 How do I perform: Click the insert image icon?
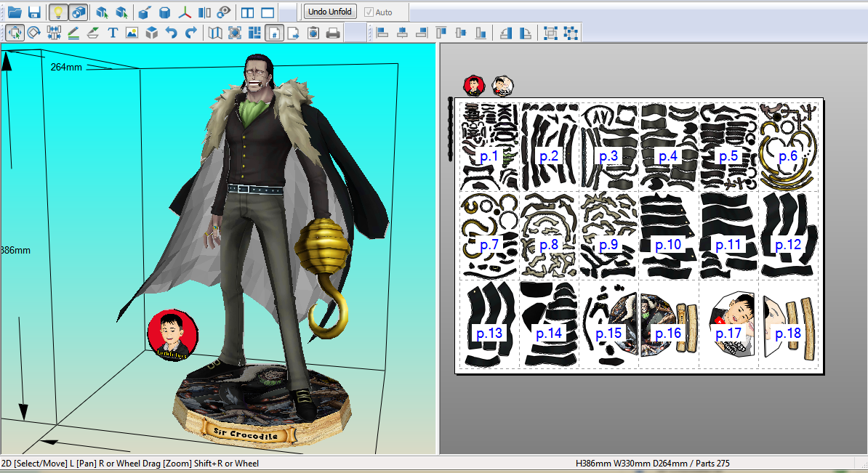pyautogui.click(x=132, y=33)
